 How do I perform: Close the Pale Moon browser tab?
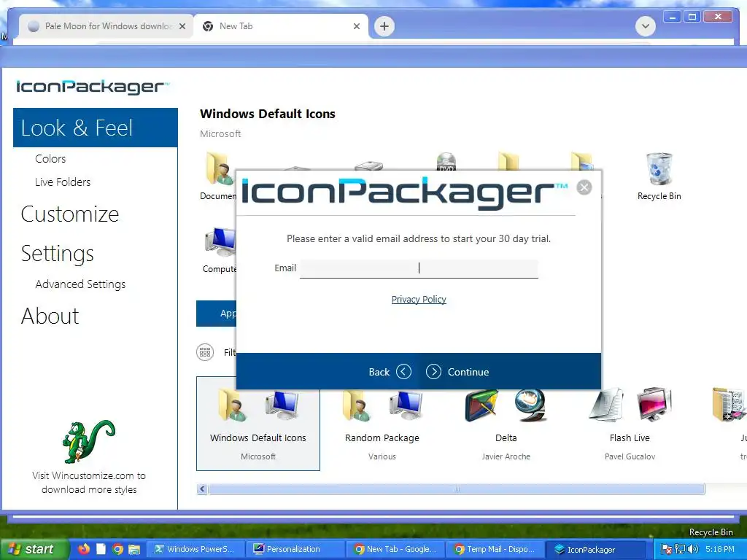click(182, 26)
